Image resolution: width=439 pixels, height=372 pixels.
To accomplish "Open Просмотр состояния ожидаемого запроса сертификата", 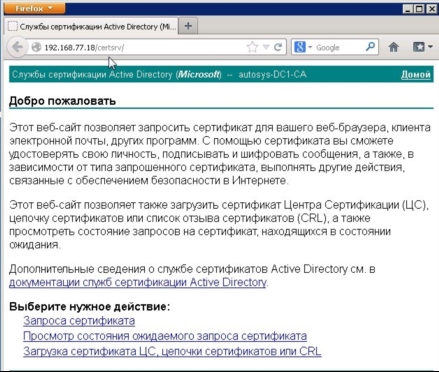I will (x=165, y=336).
